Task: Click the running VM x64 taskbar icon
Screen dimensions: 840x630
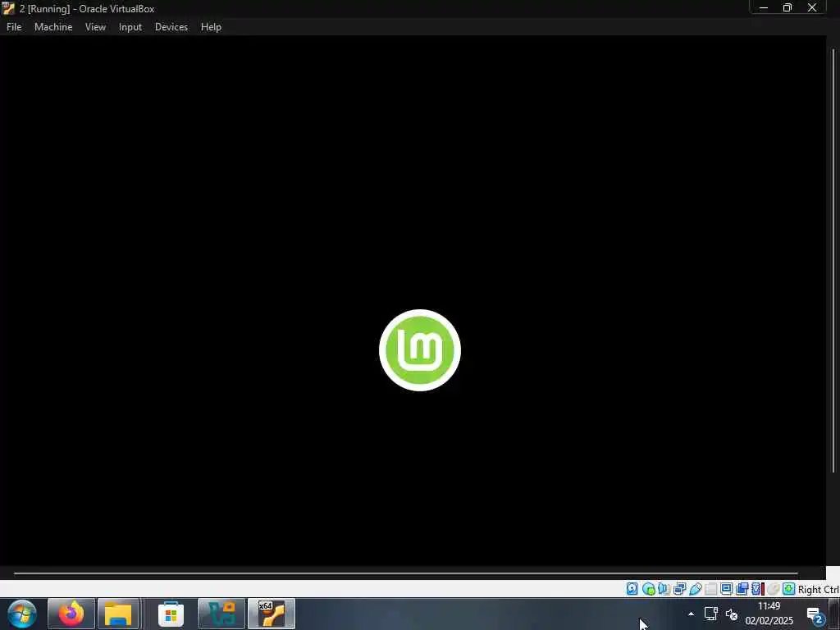Action: coord(272,614)
